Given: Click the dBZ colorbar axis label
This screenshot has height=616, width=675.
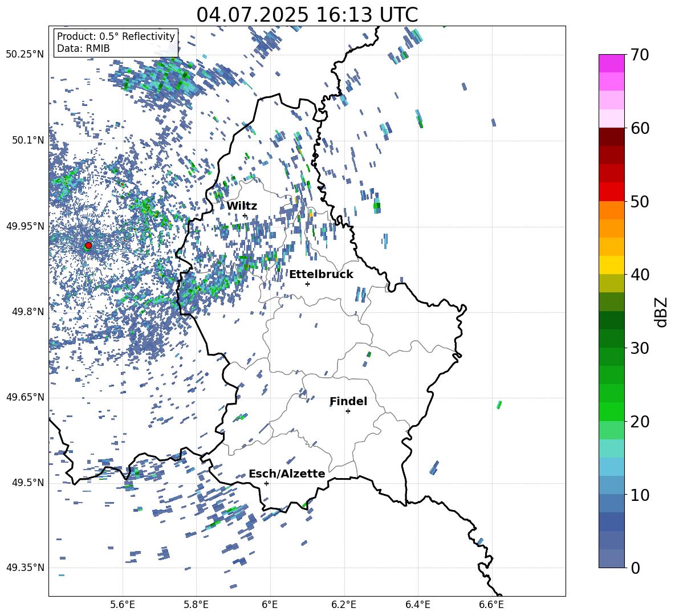Looking at the screenshot, I should [x=662, y=312].
